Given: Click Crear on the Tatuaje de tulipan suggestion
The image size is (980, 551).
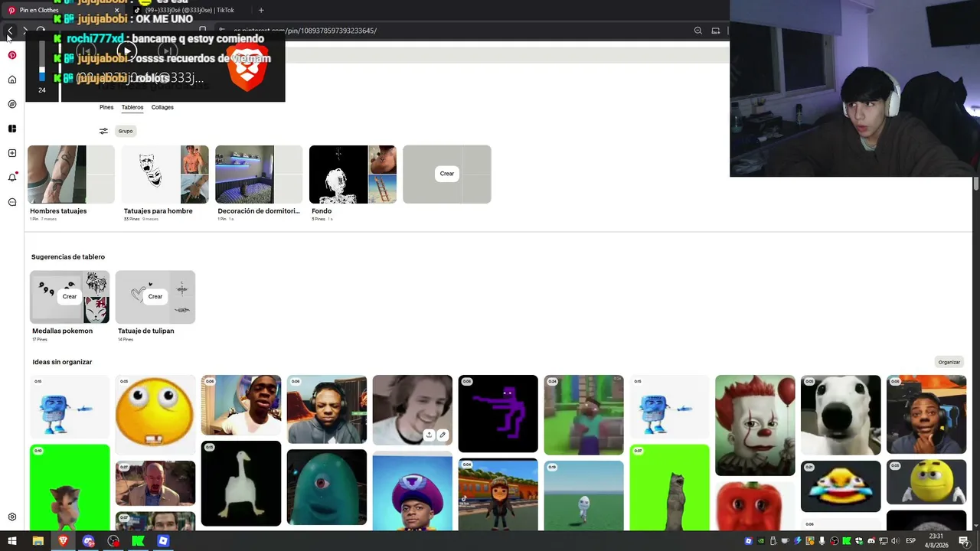Looking at the screenshot, I should [x=155, y=296].
